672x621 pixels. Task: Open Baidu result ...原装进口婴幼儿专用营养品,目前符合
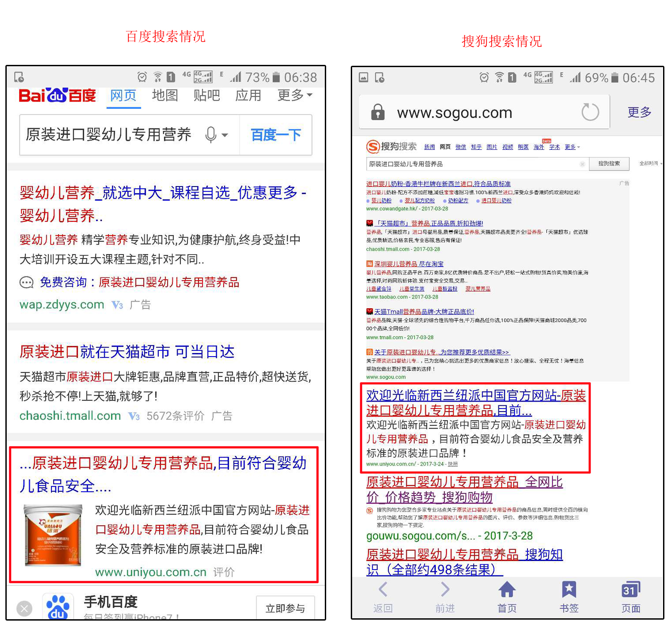pyautogui.click(x=163, y=475)
